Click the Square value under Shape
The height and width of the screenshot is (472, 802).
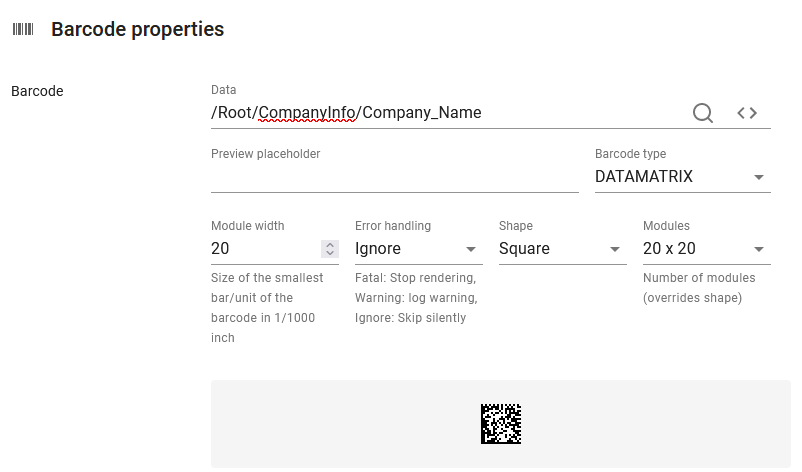tap(524, 249)
